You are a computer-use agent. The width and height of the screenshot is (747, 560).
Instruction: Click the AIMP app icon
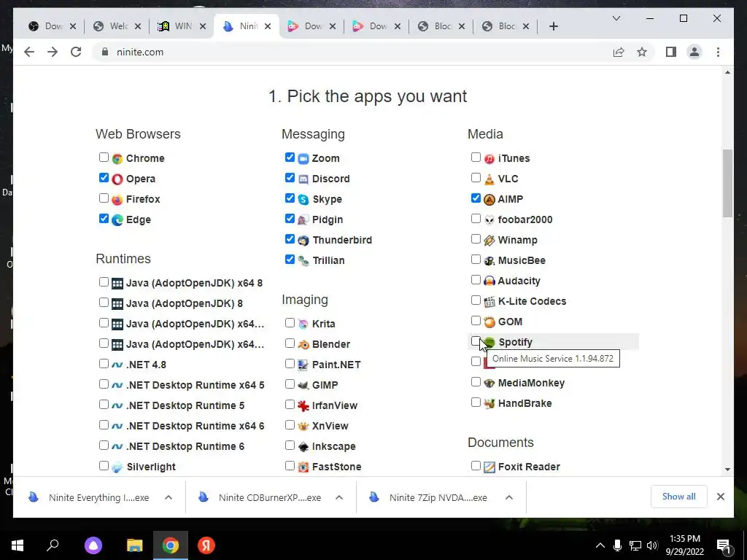click(x=489, y=200)
